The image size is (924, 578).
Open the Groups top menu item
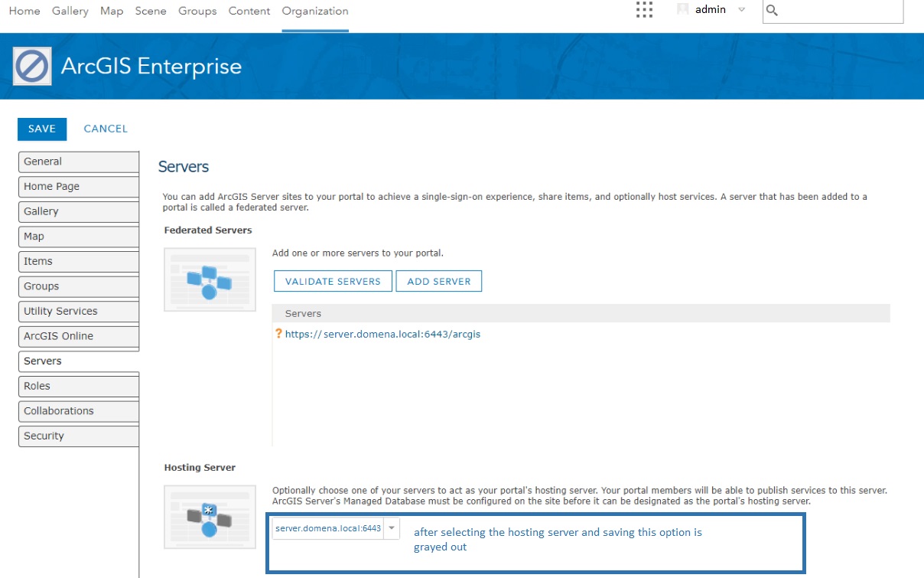tap(197, 11)
